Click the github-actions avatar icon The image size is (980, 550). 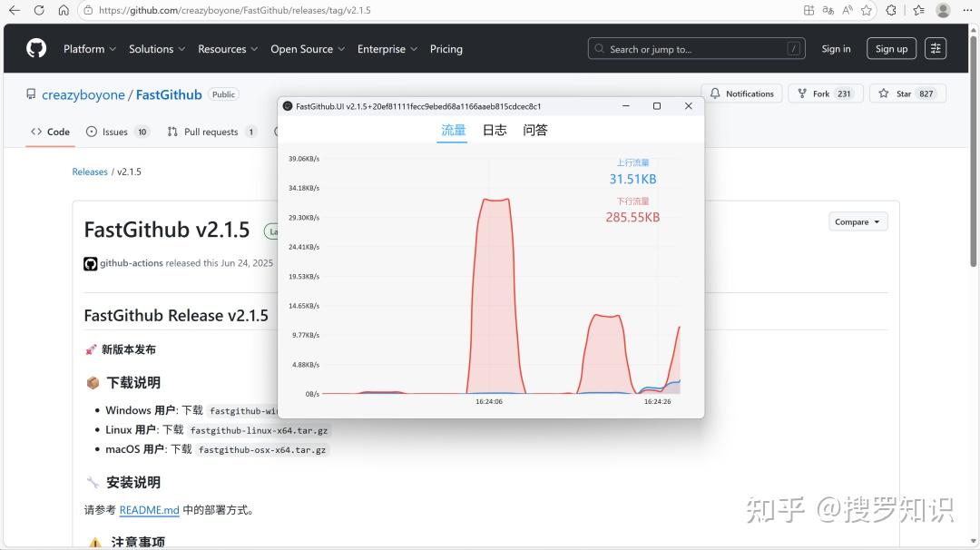(x=91, y=264)
